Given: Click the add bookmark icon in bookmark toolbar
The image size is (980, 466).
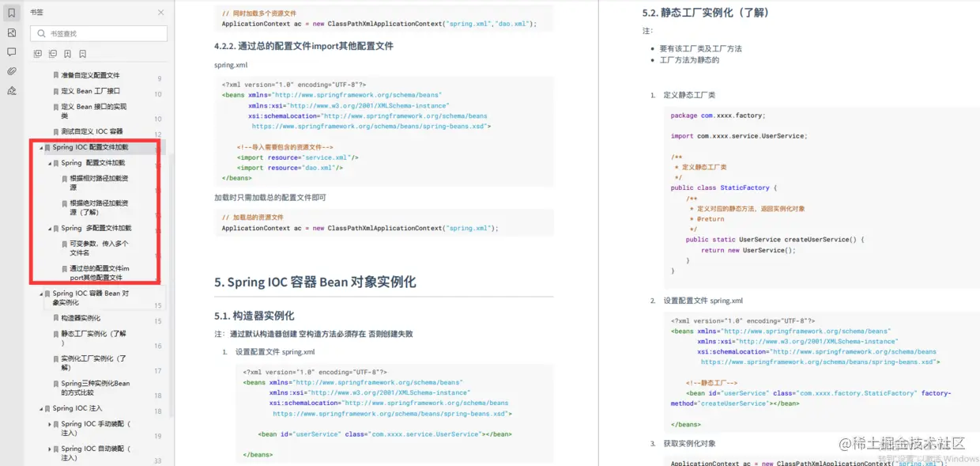Looking at the screenshot, I should [x=68, y=54].
